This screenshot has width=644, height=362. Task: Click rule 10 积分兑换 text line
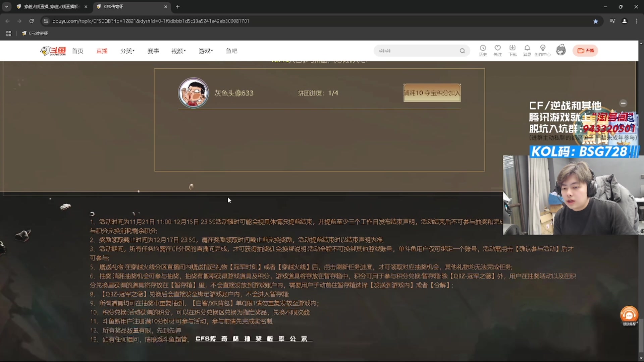coord(200,312)
